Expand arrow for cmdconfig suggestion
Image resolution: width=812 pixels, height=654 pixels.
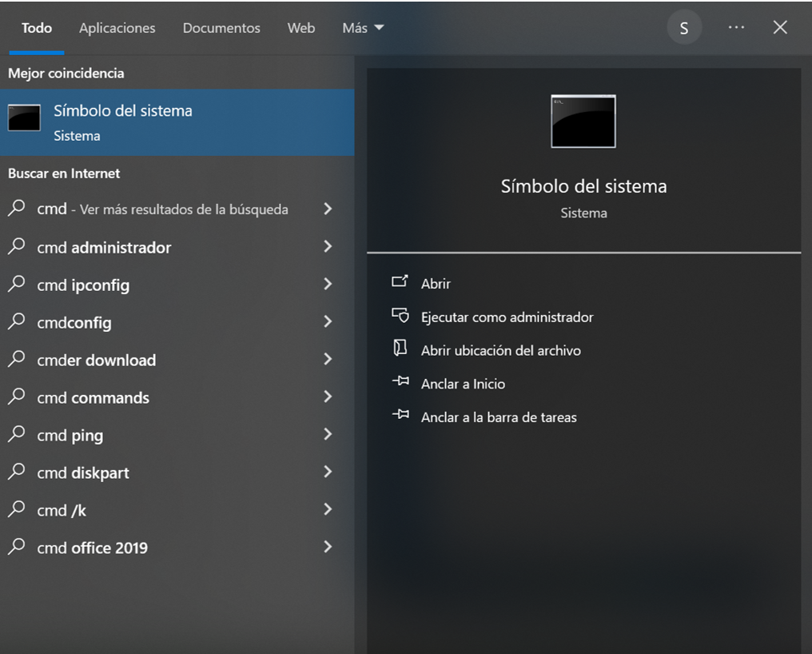tap(328, 321)
